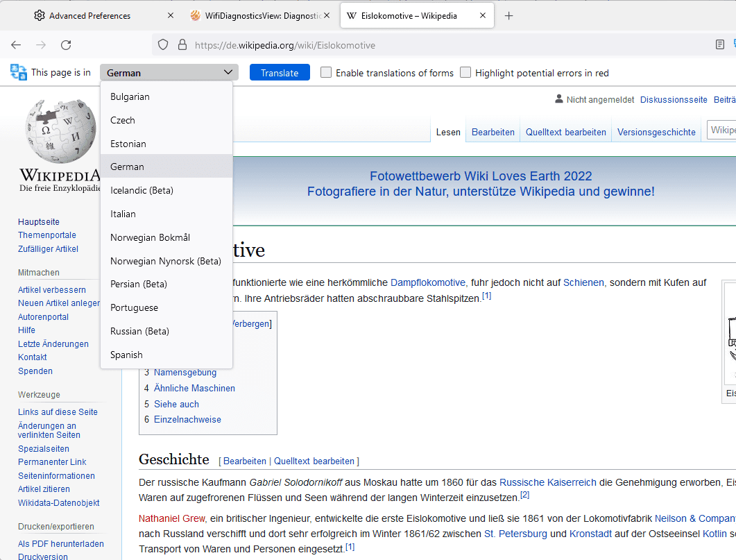Collapse the German language dropdown
Image resolution: width=736 pixels, height=560 pixels.
[169, 73]
